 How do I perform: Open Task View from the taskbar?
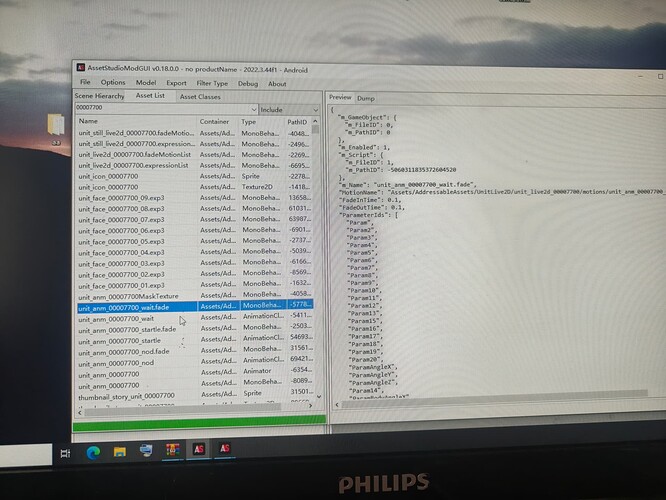tap(65, 453)
